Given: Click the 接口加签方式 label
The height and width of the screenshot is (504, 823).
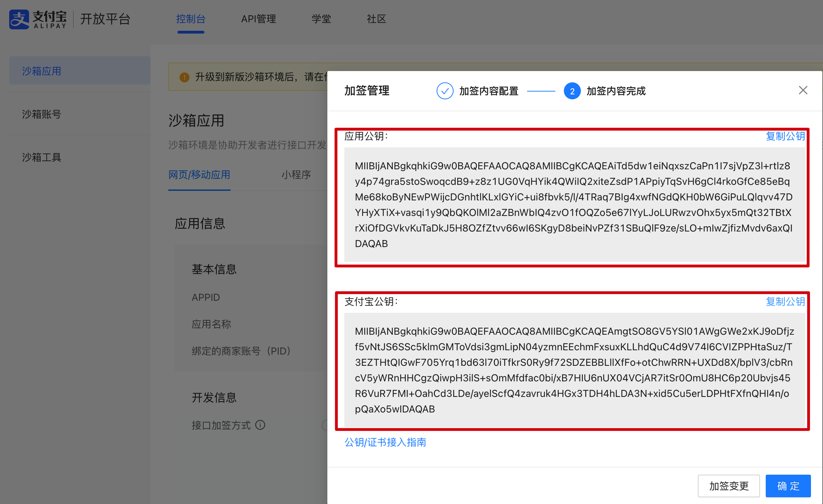Looking at the screenshot, I should coord(221,425).
